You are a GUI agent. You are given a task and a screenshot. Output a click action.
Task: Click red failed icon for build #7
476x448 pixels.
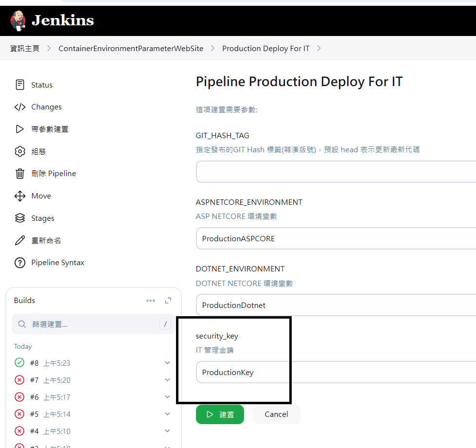(x=19, y=380)
